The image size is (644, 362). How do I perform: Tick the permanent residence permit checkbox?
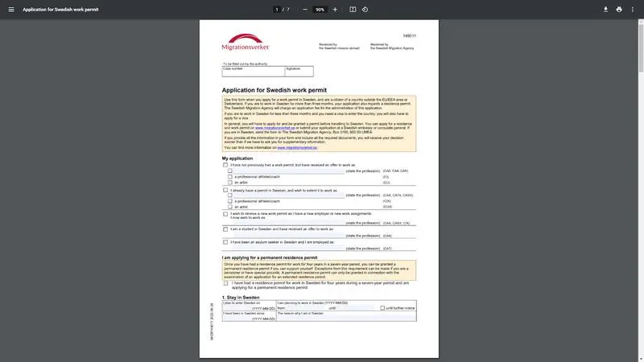click(x=225, y=283)
